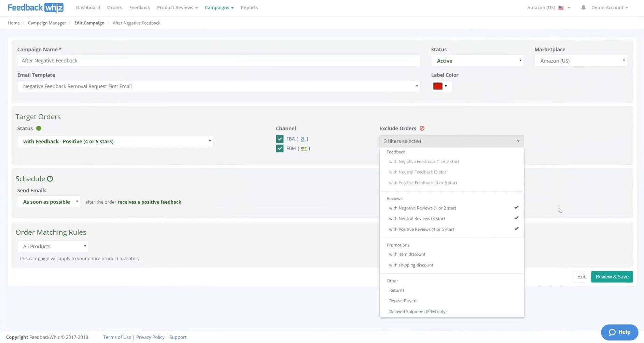Click the Exclude Orders prohibited icon

(x=422, y=128)
